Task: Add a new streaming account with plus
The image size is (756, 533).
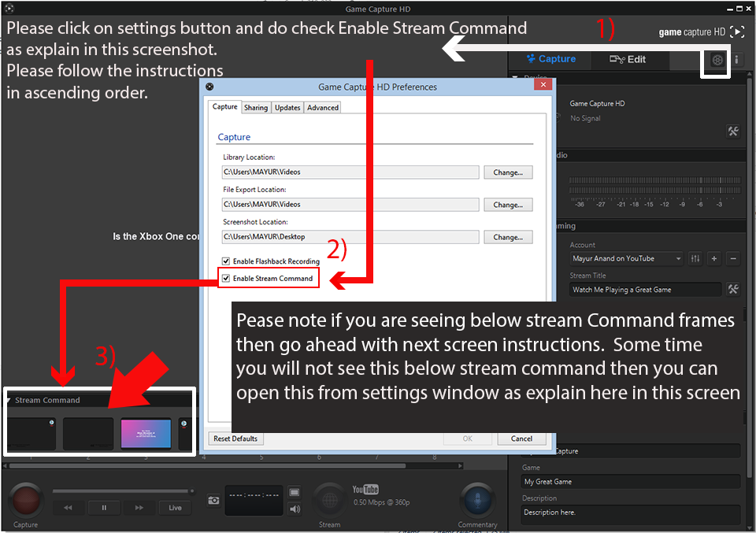Action: coord(714,259)
